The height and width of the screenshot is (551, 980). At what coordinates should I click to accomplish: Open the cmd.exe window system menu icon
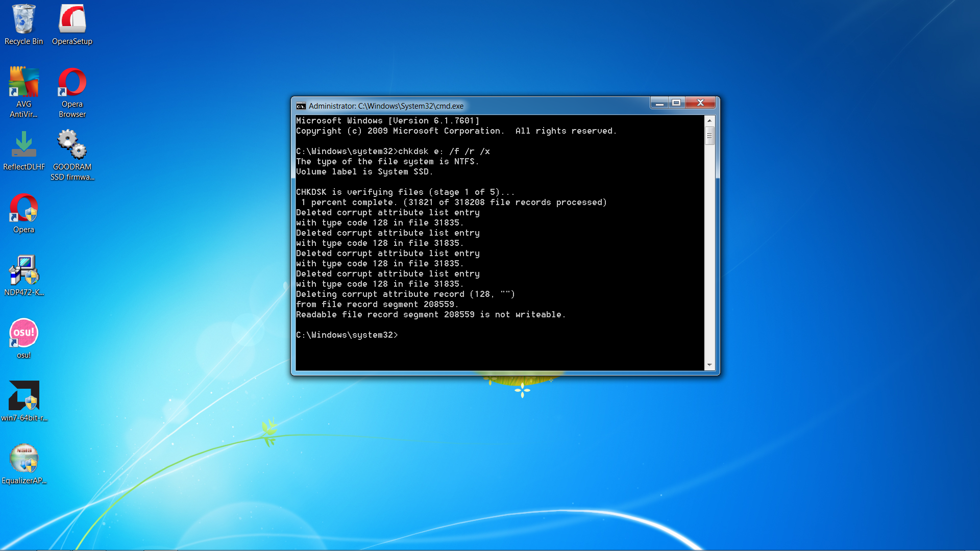[x=301, y=106]
